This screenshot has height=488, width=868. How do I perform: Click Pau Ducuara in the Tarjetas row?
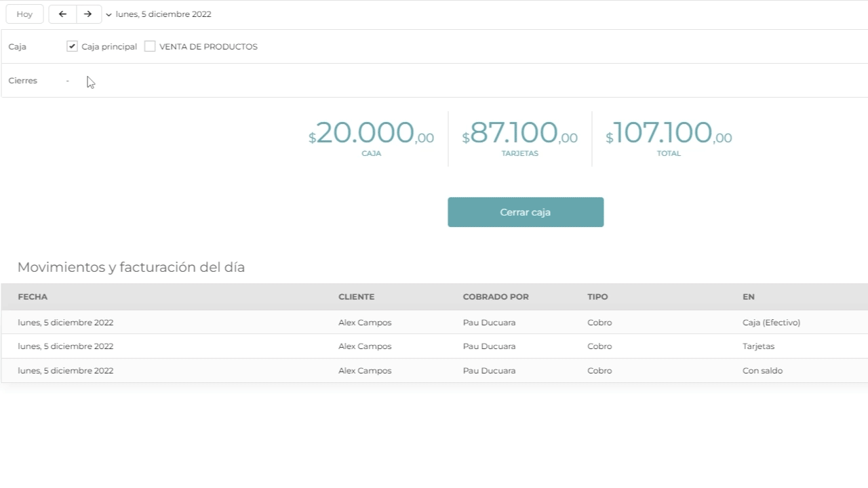pos(489,346)
